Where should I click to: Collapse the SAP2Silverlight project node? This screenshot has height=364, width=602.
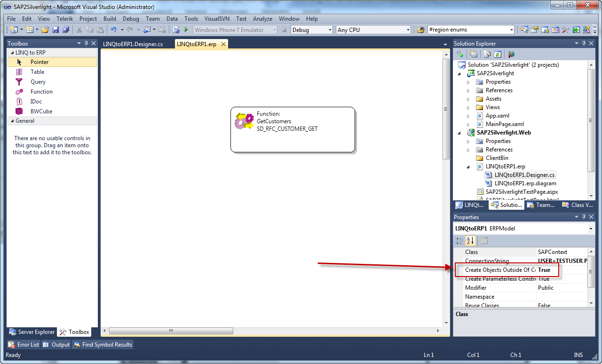459,73
